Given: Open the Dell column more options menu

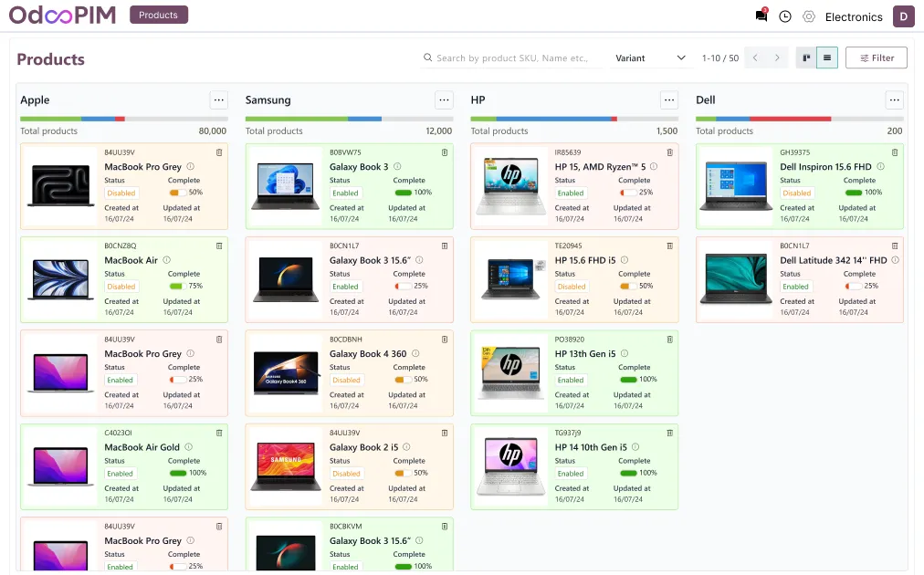Looking at the screenshot, I should pos(895,100).
